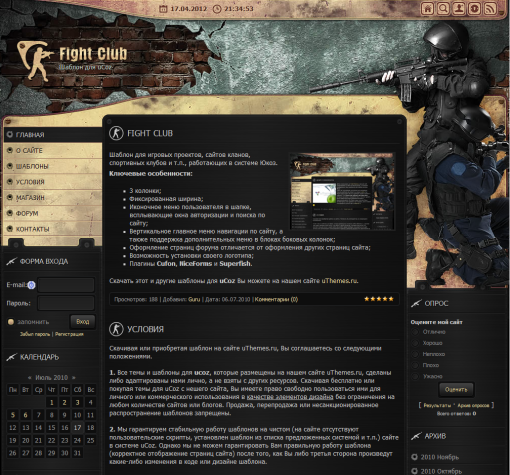Click the Вход login button
The image size is (510, 475).
pyautogui.click(x=82, y=322)
